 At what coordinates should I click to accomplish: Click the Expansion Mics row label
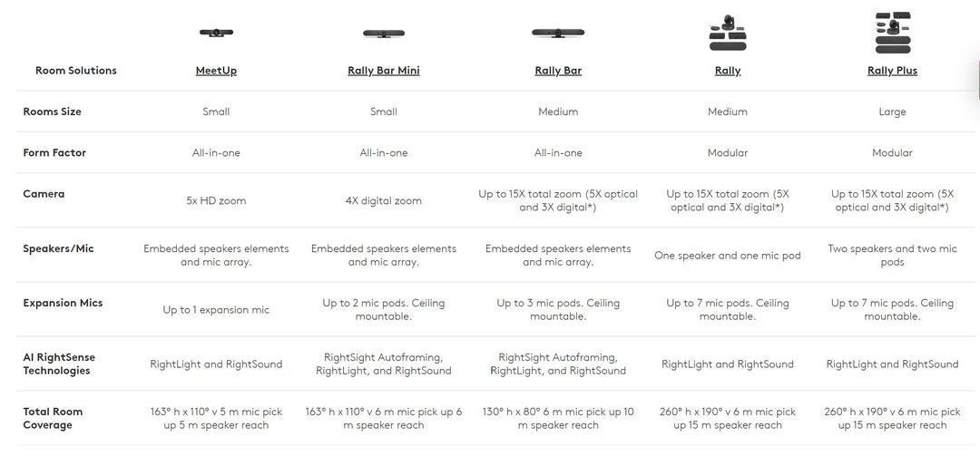coord(62,303)
